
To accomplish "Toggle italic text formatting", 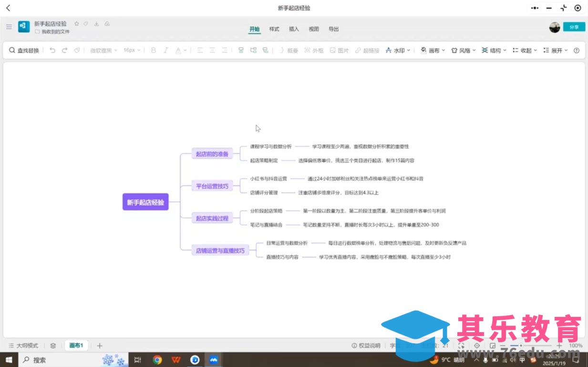I will tap(166, 51).
